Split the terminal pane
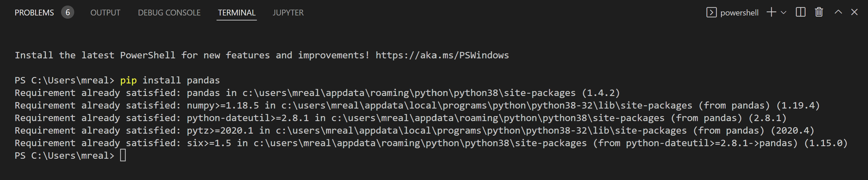 click(800, 13)
